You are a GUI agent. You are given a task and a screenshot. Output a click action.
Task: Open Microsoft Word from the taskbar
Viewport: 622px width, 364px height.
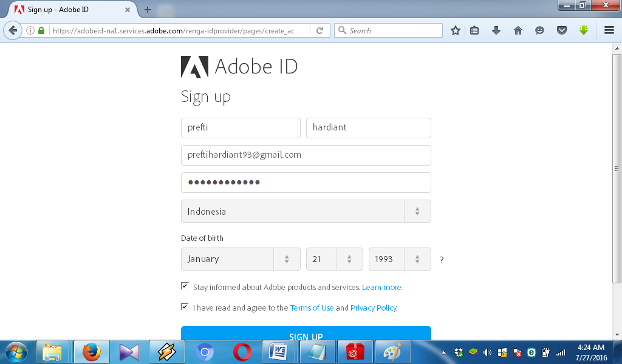(278, 352)
